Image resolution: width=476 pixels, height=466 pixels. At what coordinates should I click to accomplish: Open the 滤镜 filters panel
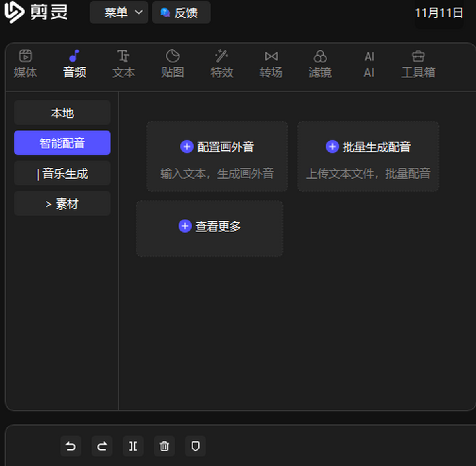[320, 64]
